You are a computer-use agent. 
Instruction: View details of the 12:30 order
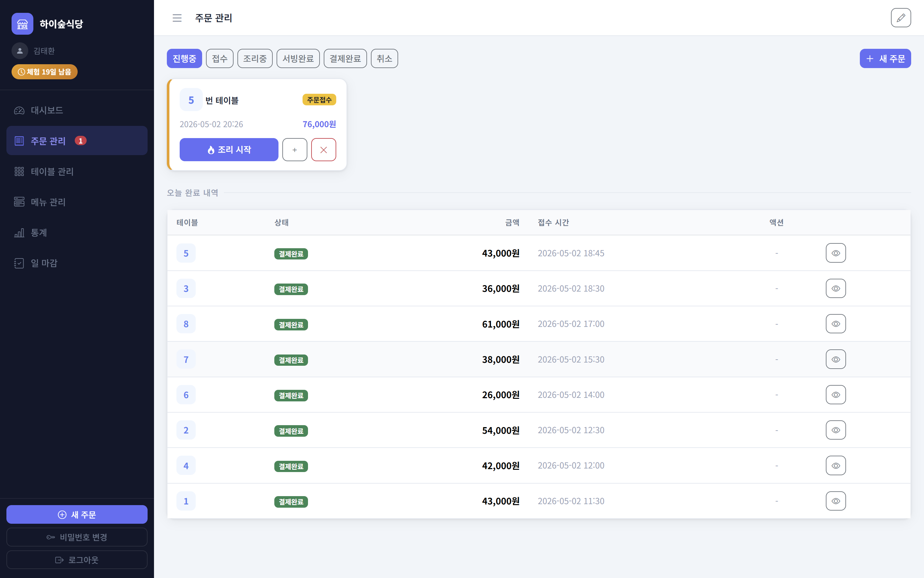coord(836,430)
